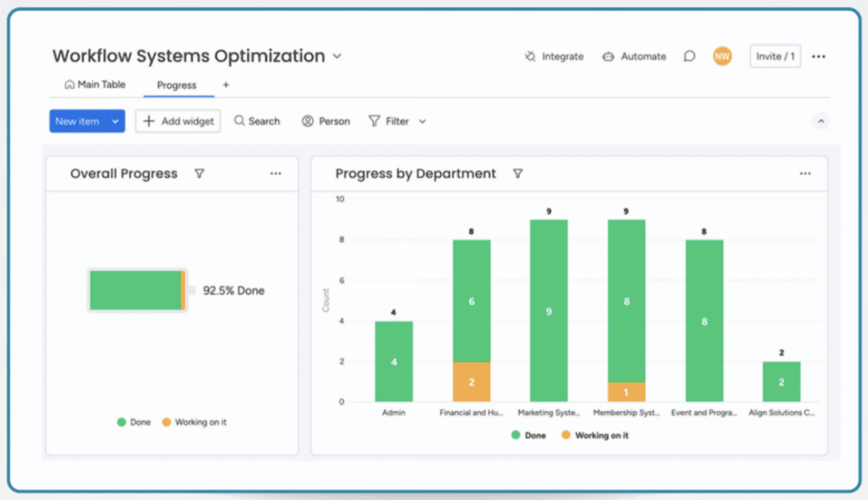Expand the New item dropdown arrow
This screenshot has width=868, height=500.
click(x=115, y=122)
